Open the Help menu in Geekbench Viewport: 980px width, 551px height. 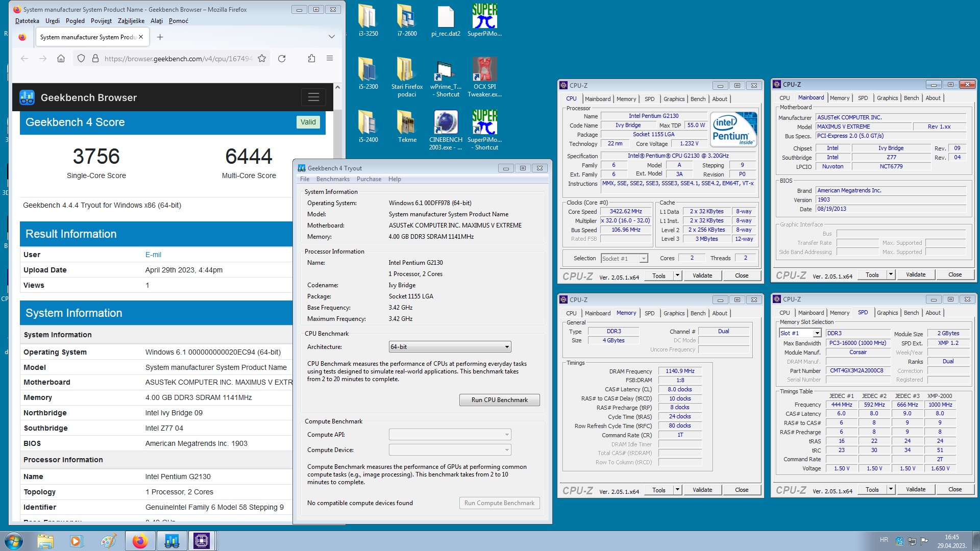click(x=395, y=179)
